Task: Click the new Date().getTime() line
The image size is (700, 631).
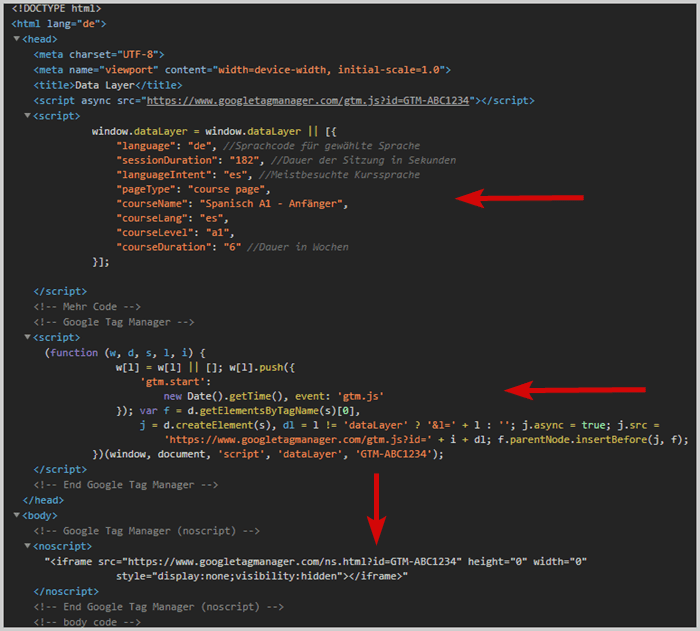Action: pos(274,397)
